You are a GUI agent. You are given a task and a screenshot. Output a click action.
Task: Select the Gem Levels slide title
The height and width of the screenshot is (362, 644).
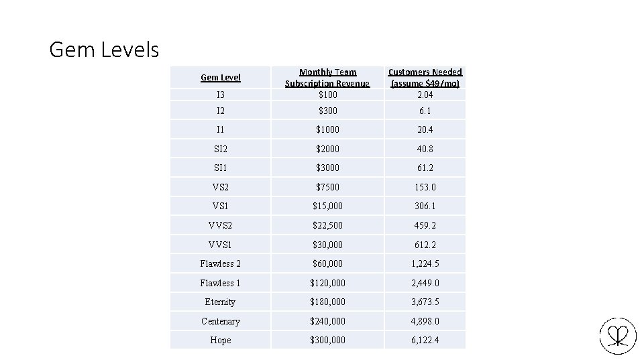click(104, 50)
